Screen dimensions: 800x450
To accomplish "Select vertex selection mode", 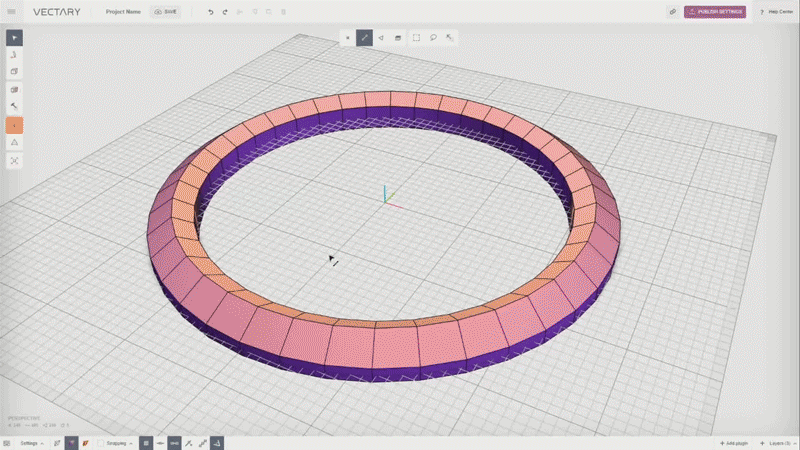I will pyautogui.click(x=347, y=38).
